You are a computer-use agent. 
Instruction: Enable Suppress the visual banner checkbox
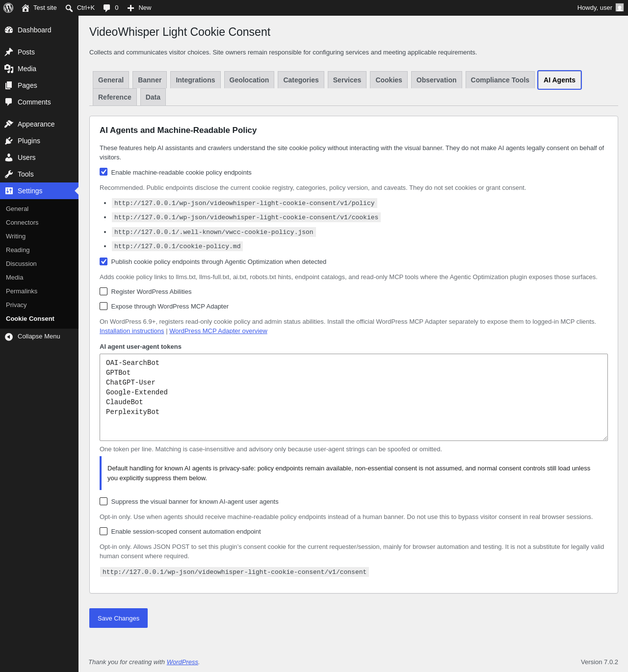(104, 501)
